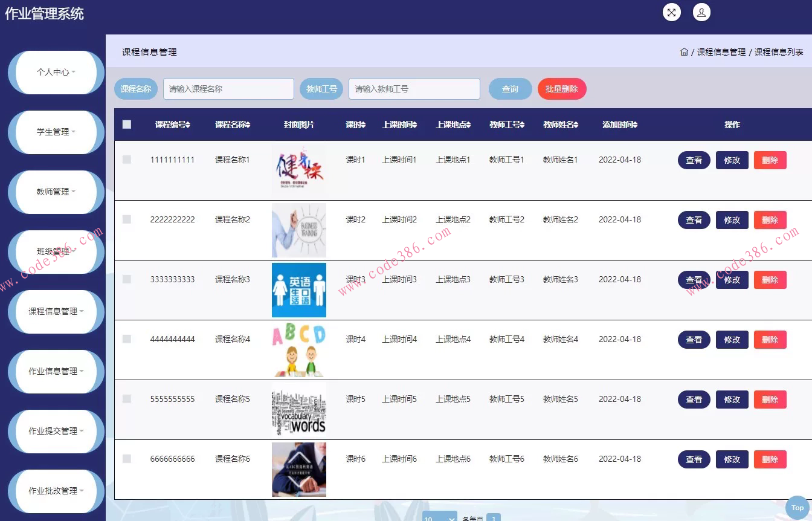Toggle fullscreen with the top-right expand icon

pos(671,12)
